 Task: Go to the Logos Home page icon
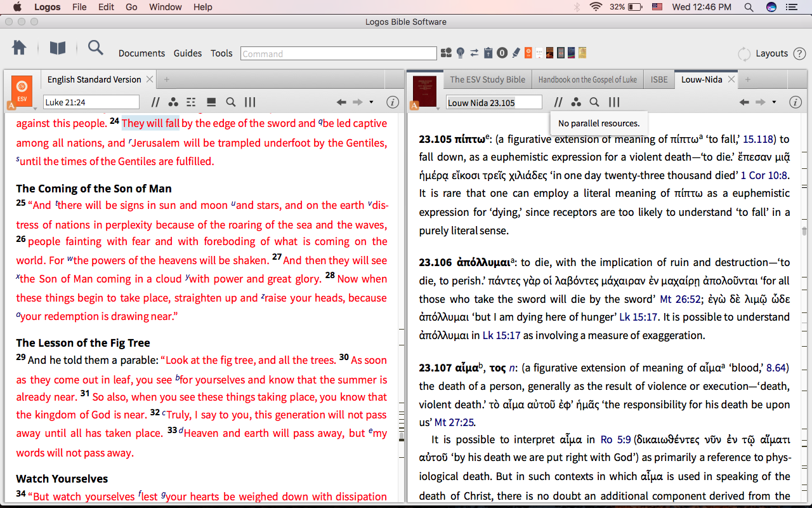19,48
